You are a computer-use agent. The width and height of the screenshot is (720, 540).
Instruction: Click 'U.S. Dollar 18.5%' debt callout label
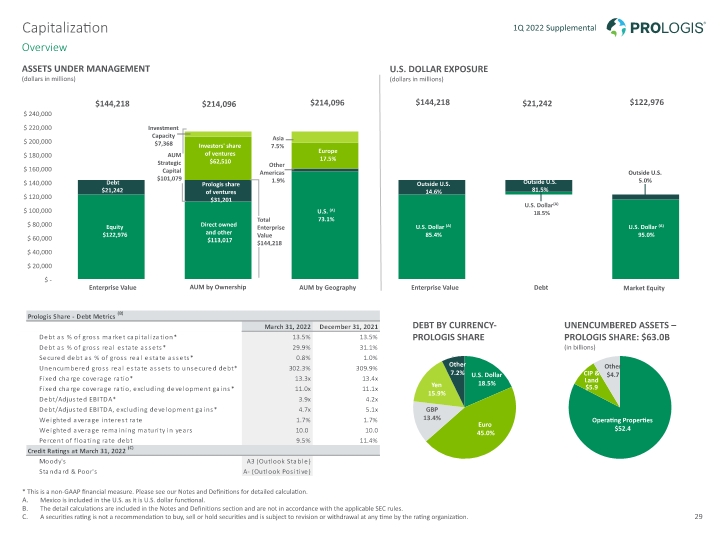[541, 209]
